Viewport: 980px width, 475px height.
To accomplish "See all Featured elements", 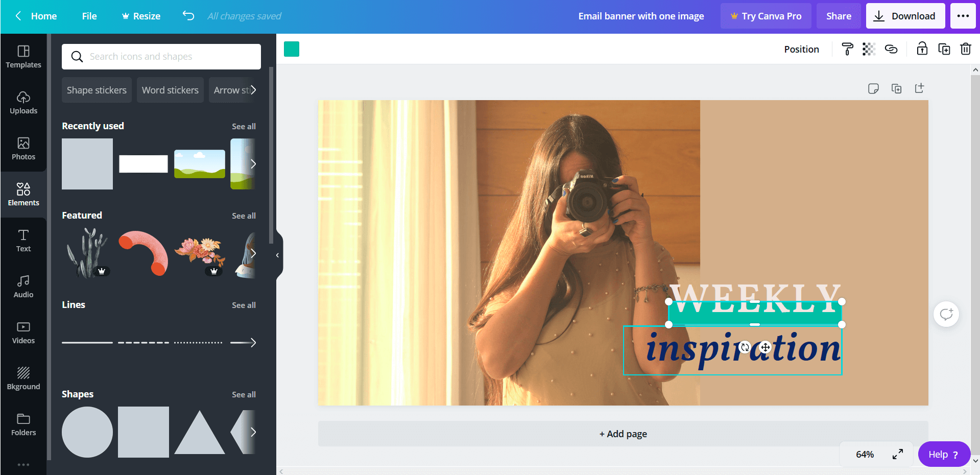I will tap(244, 216).
